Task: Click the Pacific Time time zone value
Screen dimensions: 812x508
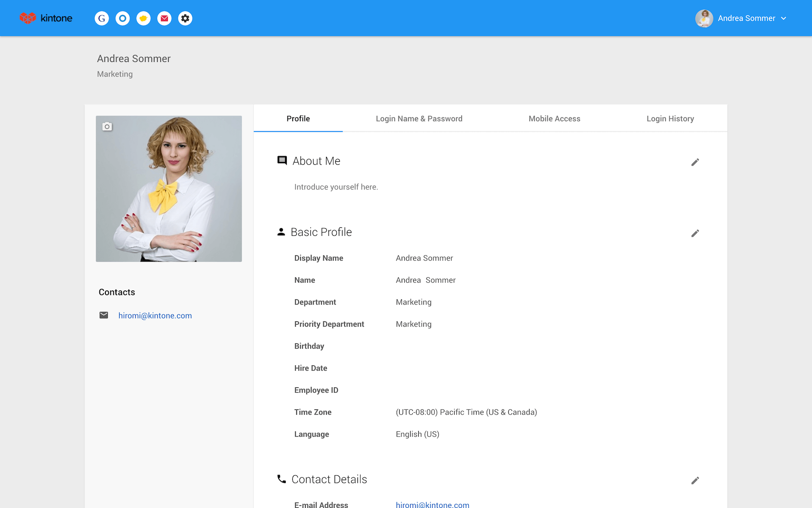Action: click(x=466, y=412)
